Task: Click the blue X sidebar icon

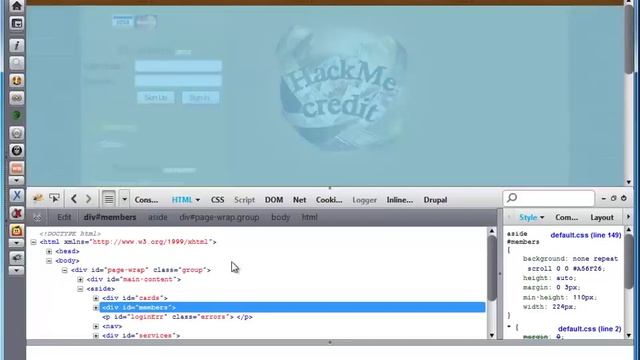Action: pos(16,196)
